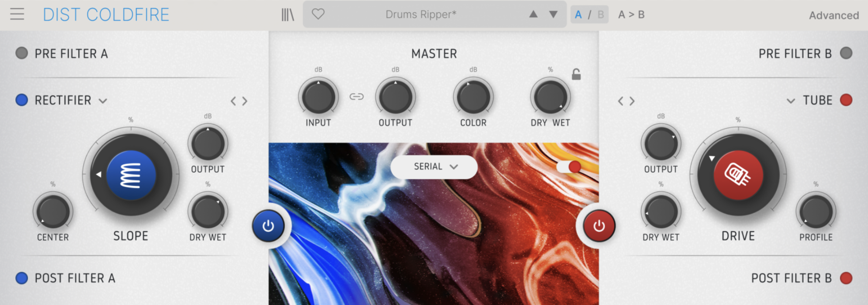868x305 pixels.
Task: Open the preset library browser icon
Action: click(288, 15)
